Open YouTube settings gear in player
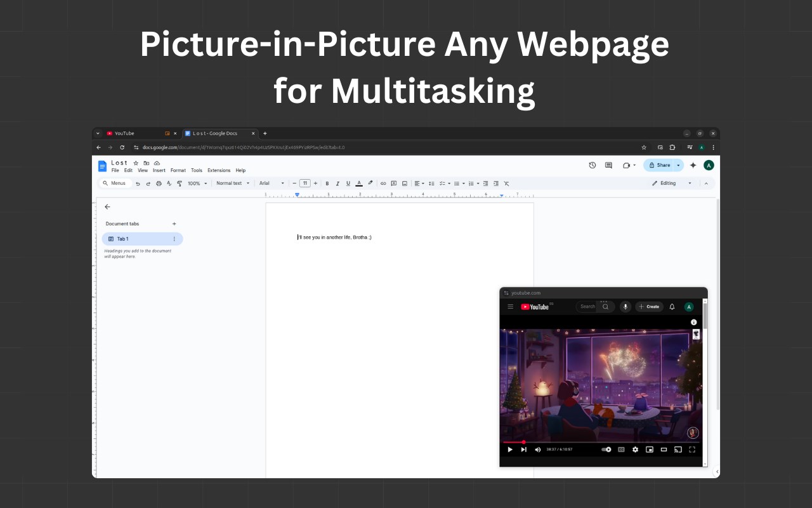This screenshot has width=812, height=508. coord(635,450)
